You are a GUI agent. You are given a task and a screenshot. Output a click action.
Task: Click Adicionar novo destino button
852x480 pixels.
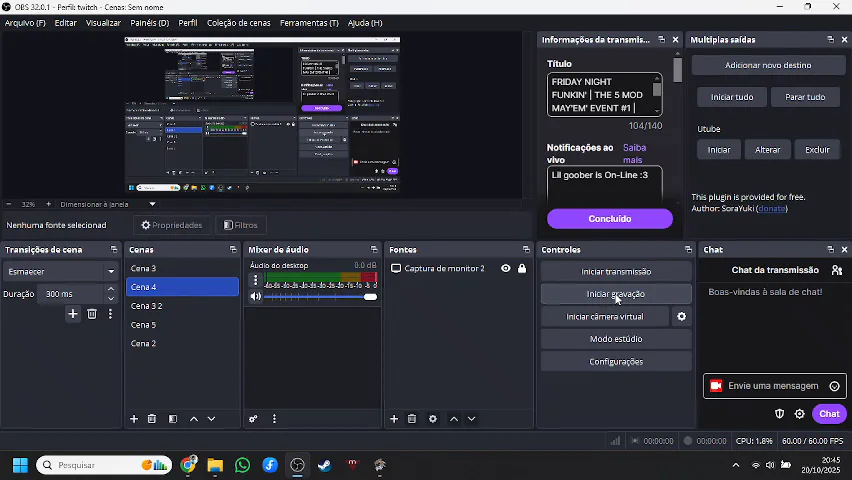coord(768,65)
